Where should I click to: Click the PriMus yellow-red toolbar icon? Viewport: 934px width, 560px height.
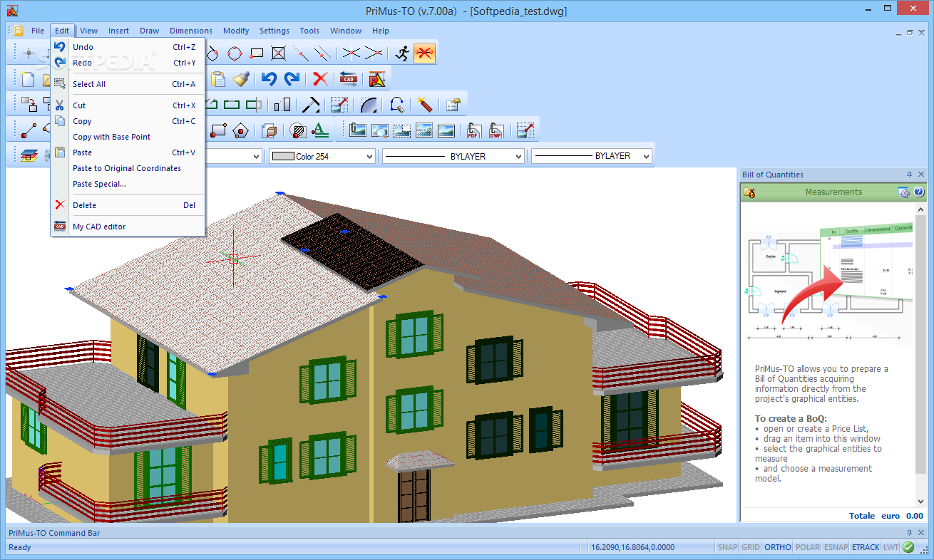377,79
